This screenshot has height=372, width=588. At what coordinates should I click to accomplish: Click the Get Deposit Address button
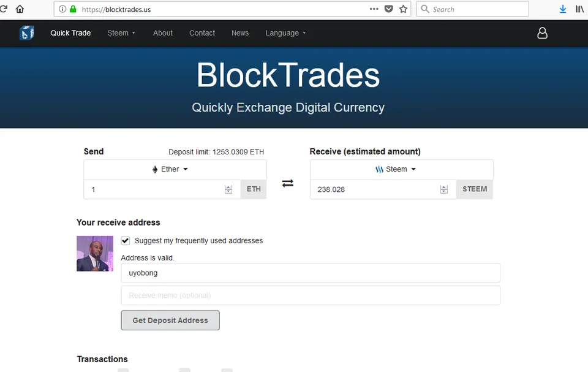tap(170, 320)
